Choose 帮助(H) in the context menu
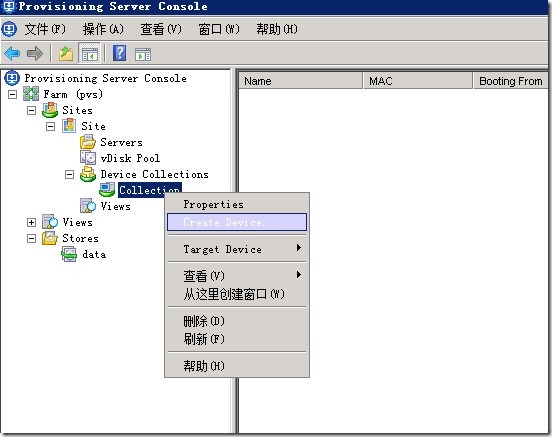The height and width of the screenshot is (437, 552). click(x=237, y=366)
